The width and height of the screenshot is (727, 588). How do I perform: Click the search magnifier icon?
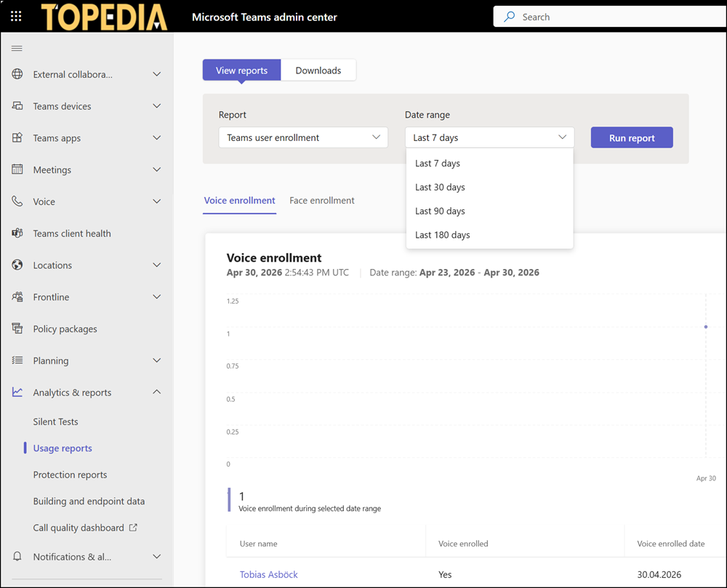509,17
